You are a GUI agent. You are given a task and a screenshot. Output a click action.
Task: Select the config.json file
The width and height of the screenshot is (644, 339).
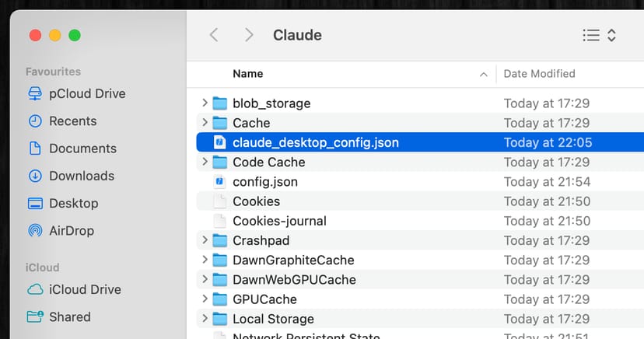tap(264, 182)
